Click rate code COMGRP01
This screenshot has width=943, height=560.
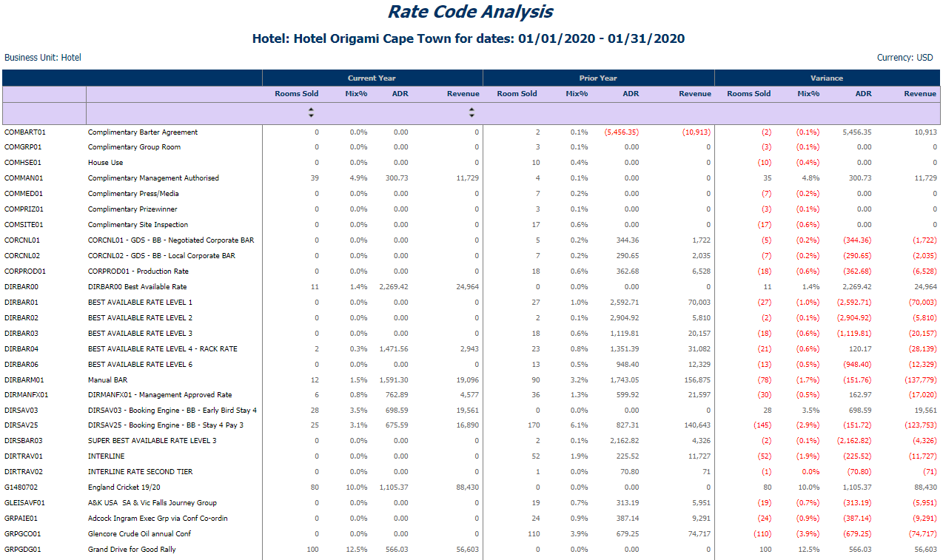tap(23, 147)
